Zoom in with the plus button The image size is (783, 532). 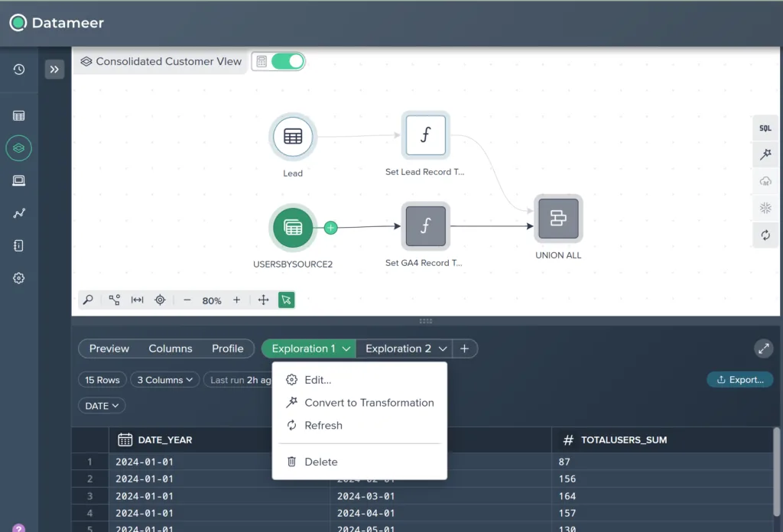pyautogui.click(x=237, y=300)
